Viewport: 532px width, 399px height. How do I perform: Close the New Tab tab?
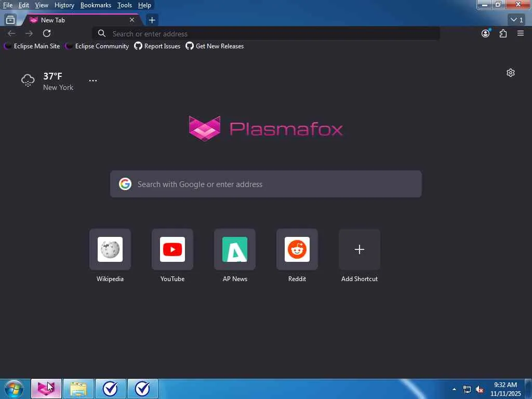click(132, 20)
